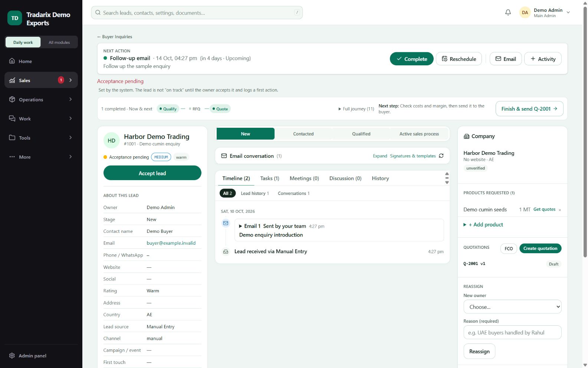
Task: Click the TD company logo
Action: tap(15, 18)
